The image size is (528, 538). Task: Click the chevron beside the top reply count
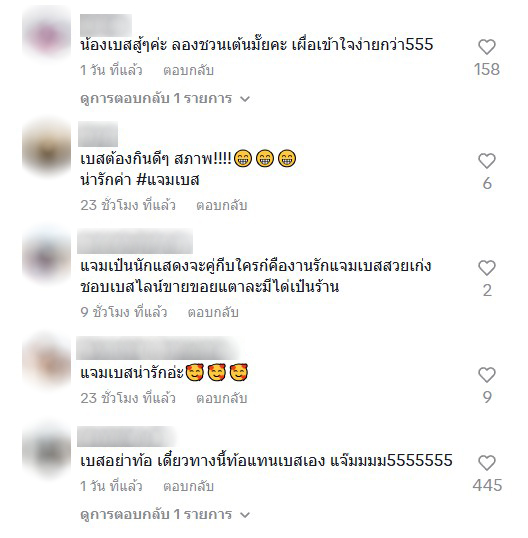coord(245,99)
